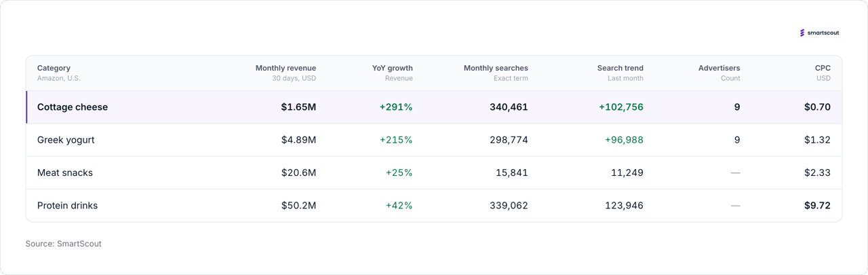Click the Greek yogurt row label
This screenshot has width=868, height=275.
(66, 140)
